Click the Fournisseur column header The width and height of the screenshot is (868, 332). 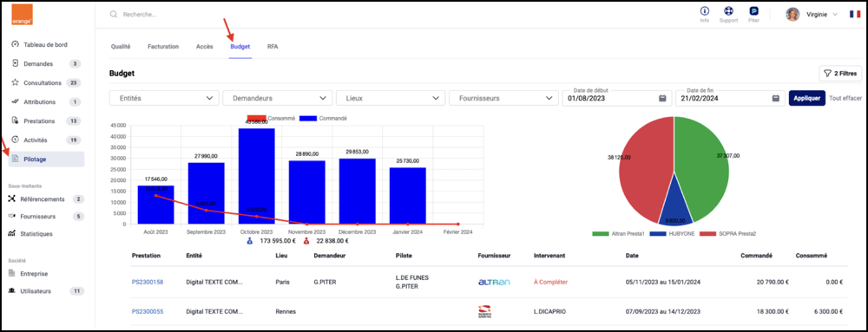(494, 256)
